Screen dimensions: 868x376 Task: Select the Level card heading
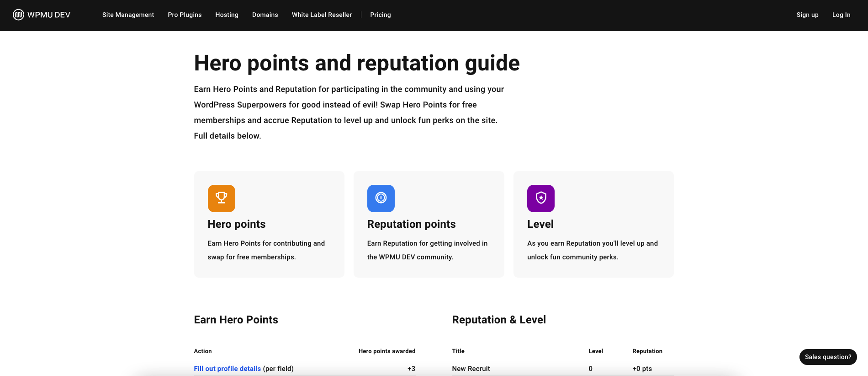click(x=540, y=224)
